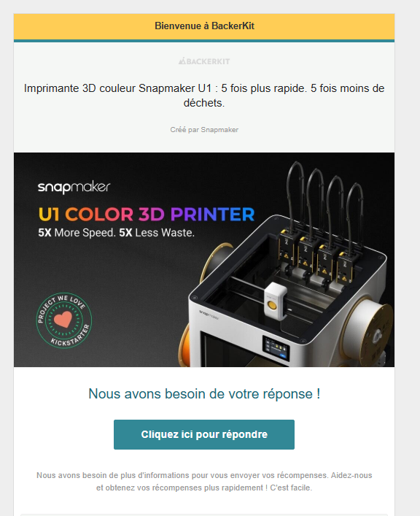Click the small Snapmaker logo on the printer body
Viewport: 420px width, 516px height.
pyautogui.click(x=209, y=314)
